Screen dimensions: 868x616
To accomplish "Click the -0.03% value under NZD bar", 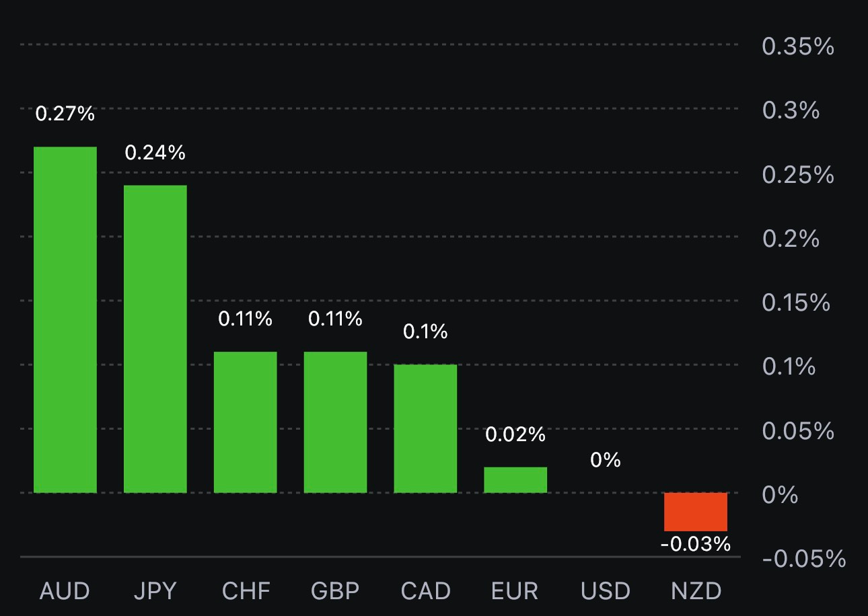I will click(x=696, y=543).
